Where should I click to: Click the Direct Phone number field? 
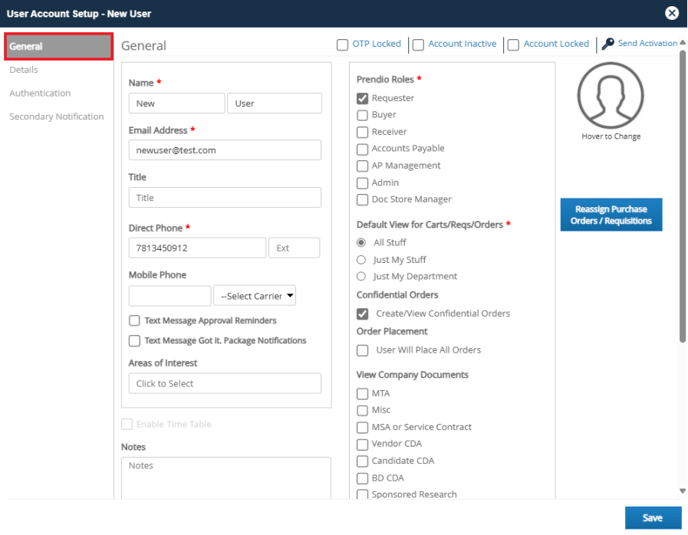197,248
